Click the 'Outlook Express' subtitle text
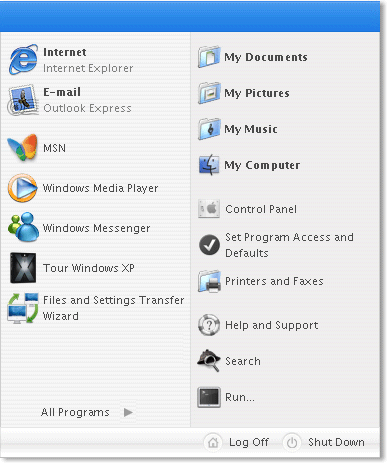Image resolution: width=387 pixels, height=463 pixels. coord(87,108)
